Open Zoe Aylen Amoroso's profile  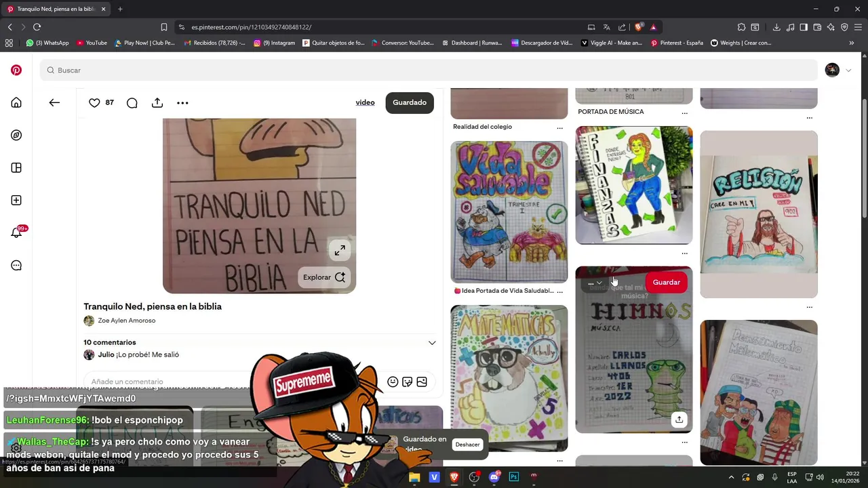(127, 321)
